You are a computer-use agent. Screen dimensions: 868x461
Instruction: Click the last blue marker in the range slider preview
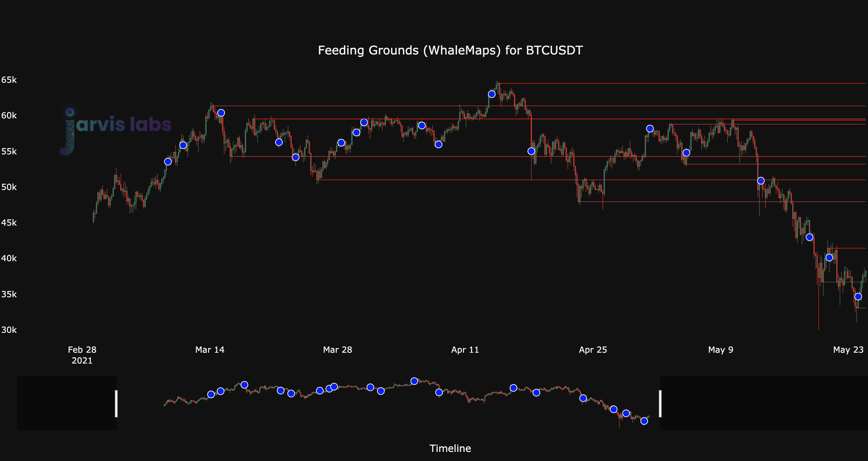644,421
